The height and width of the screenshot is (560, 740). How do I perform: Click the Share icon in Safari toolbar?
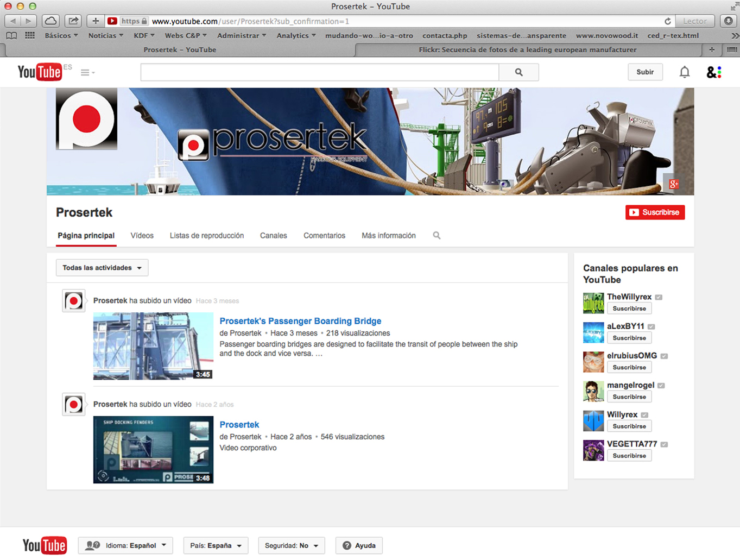(73, 21)
